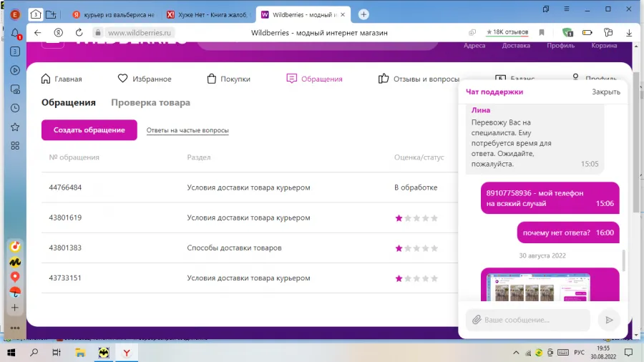Send chat message with arrow button

point(609,320)
